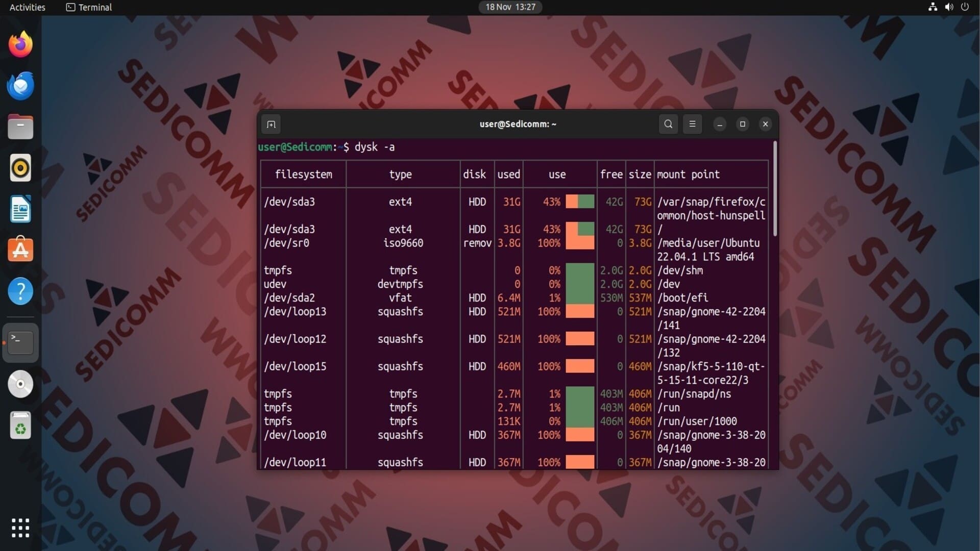Viewport: 980px width, 551px height.
Task: Open the power menu icon
Action: 965,7
